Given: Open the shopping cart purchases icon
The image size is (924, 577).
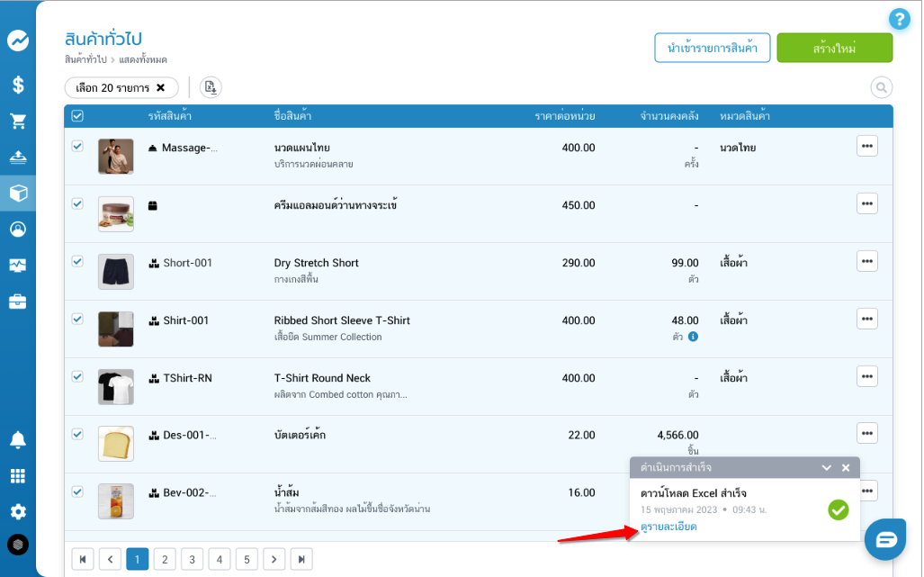Looking at the screenshot, I should [x=18, y=121].
